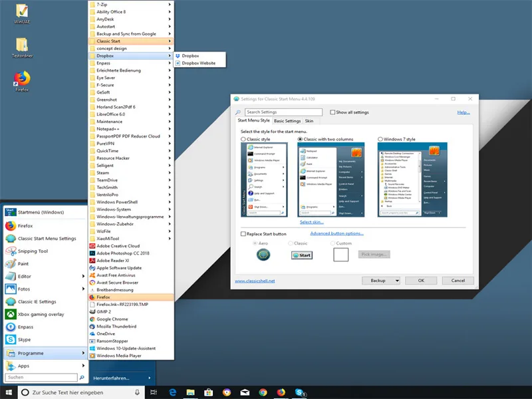Open Classic Start folder entry

(x=131, y=41)
